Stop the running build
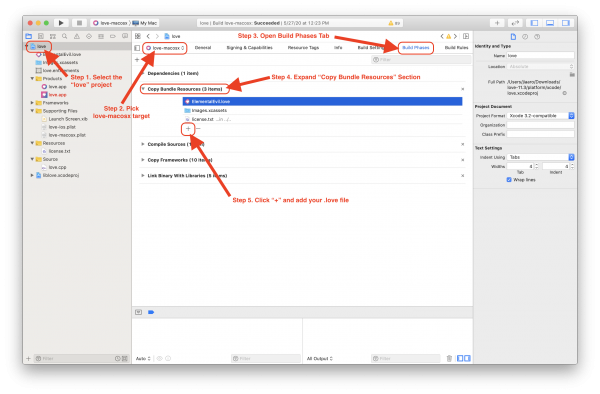600x394 pixels. (79, 23)
